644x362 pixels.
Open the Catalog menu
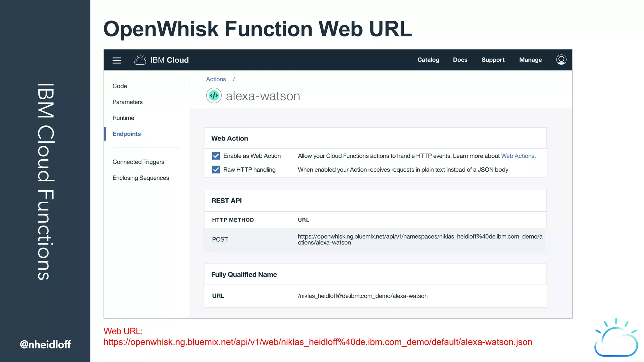(x=428, y=60)
